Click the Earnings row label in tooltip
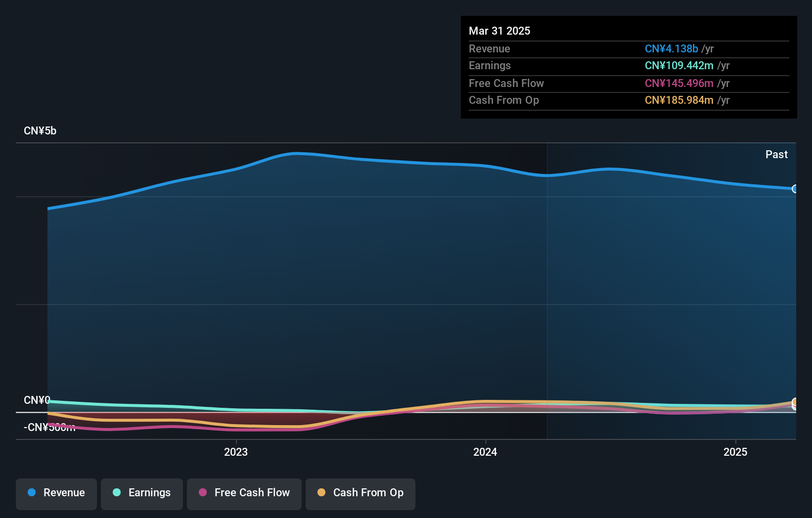Image resolution: width=812 pixels, height=518 pixels. click(490, 65)
